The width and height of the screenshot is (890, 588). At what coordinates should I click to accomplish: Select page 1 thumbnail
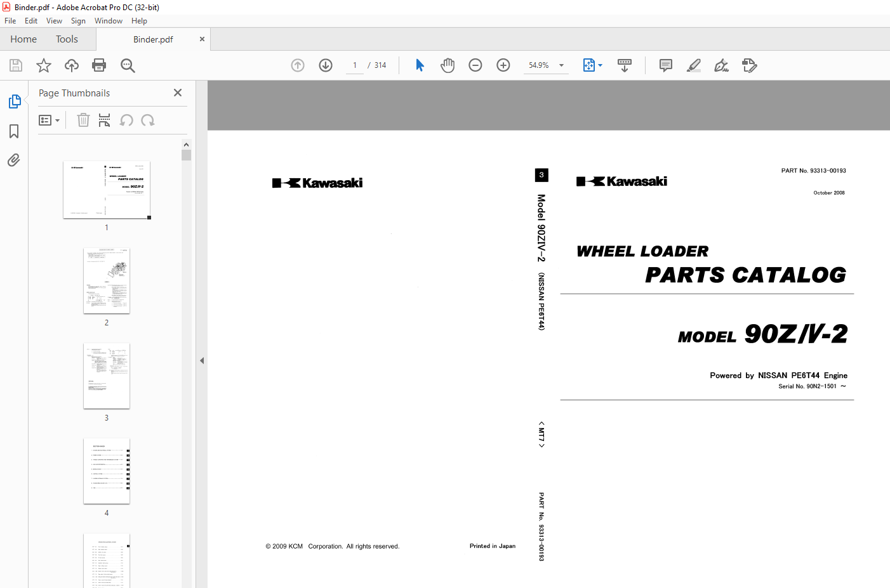pyautogui.click(x=107, y=190)
